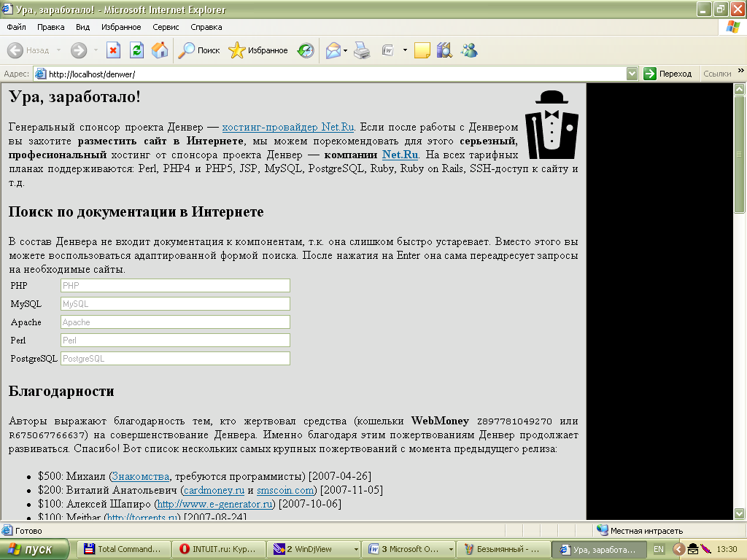This screenshot has height=560, width=747.
Task: Open Total Commander taskbar button
Action: pyautogui.click(x=123, y=549)
